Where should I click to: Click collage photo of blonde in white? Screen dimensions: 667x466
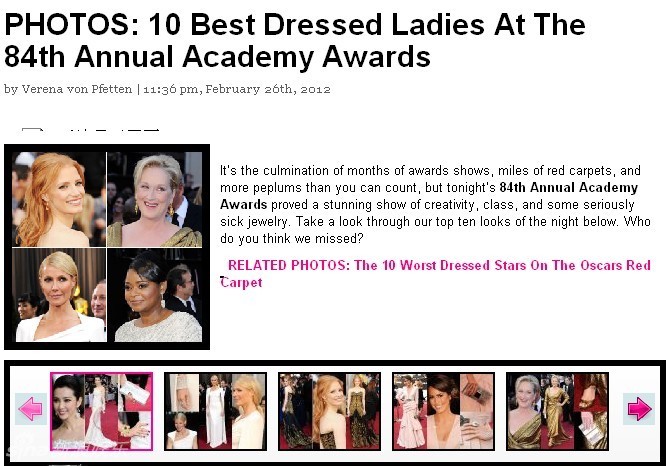pyautogui.click(x=59, y=295)
